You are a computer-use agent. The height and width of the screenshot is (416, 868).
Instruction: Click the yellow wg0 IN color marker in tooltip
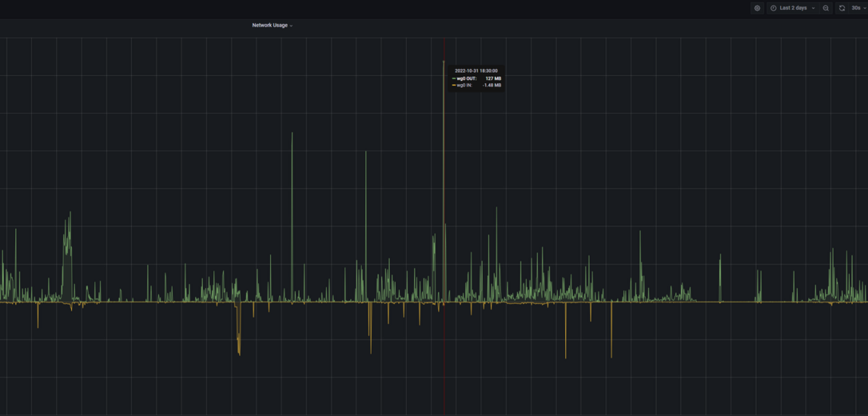[454, 85]
